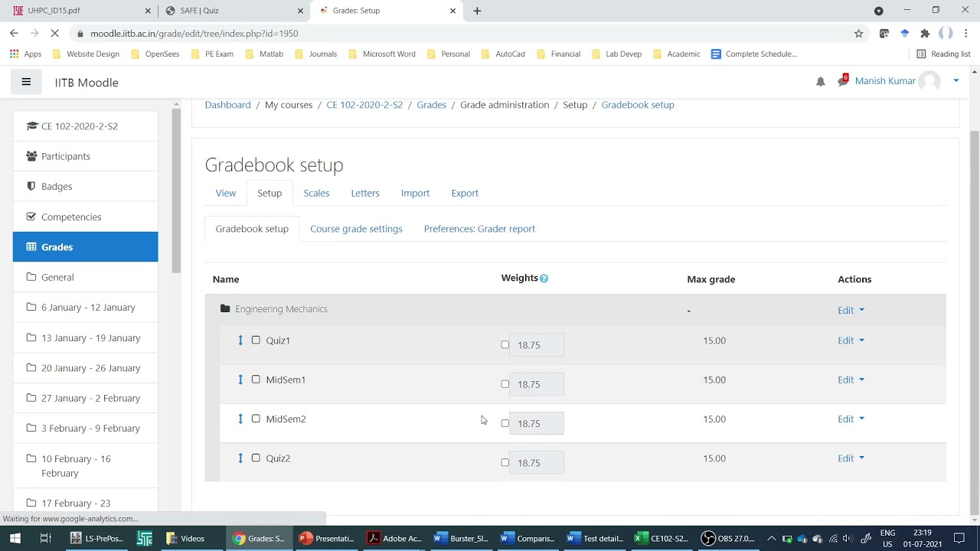The width and height of the screenshot is (980, 551).
Task: Open 6 January - 12 January section
Action: point(85,307)
